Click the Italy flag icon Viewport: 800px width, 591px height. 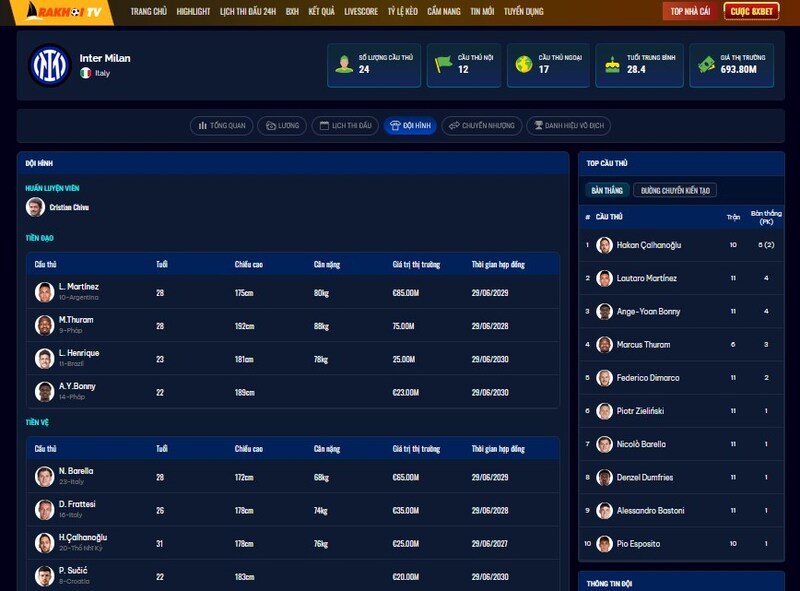pos(85,74)
